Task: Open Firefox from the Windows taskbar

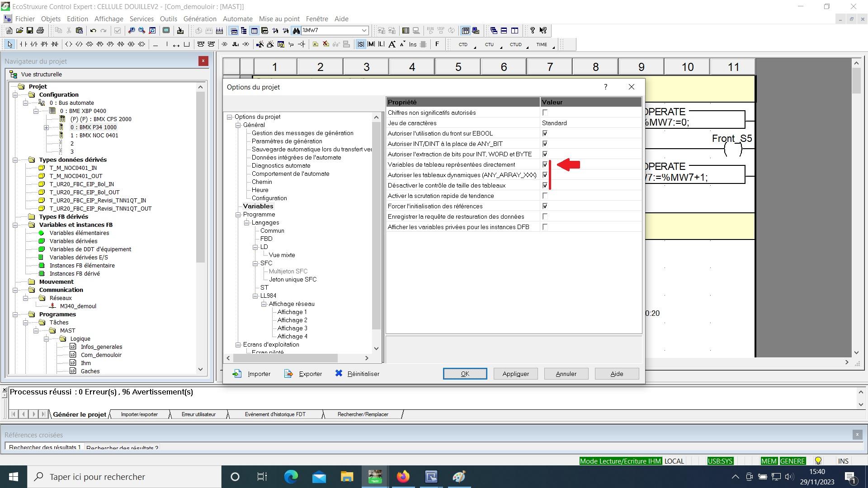Action: (403, 477)
